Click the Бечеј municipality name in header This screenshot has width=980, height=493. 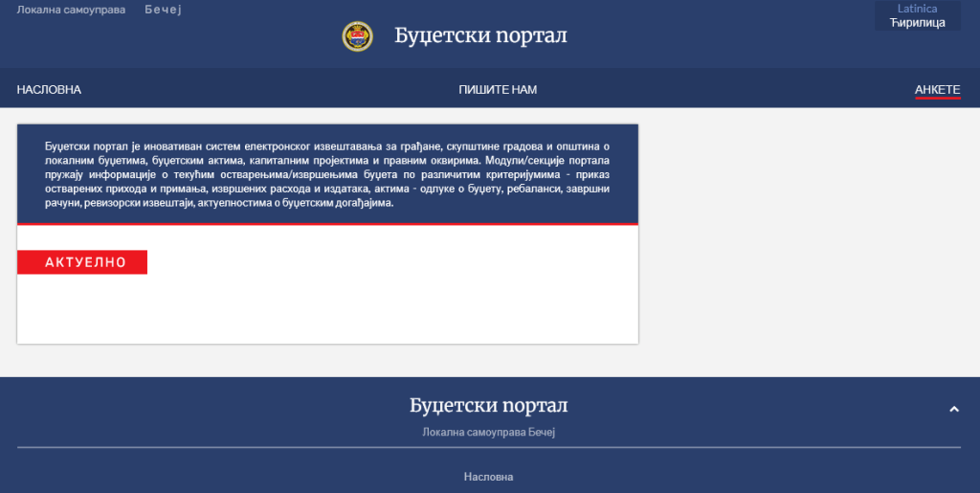pyautogui.click(x=163, y=10)
